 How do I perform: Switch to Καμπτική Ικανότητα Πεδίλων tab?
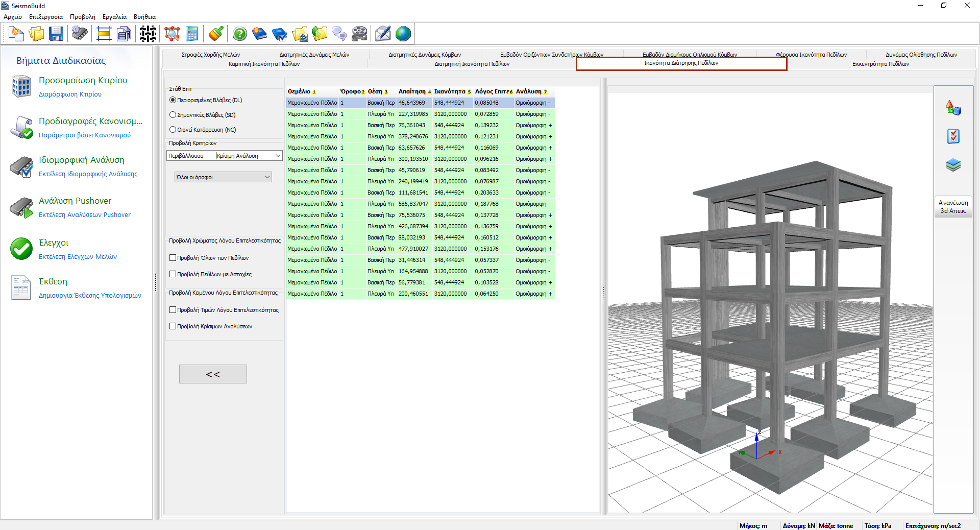pos(264,64)
